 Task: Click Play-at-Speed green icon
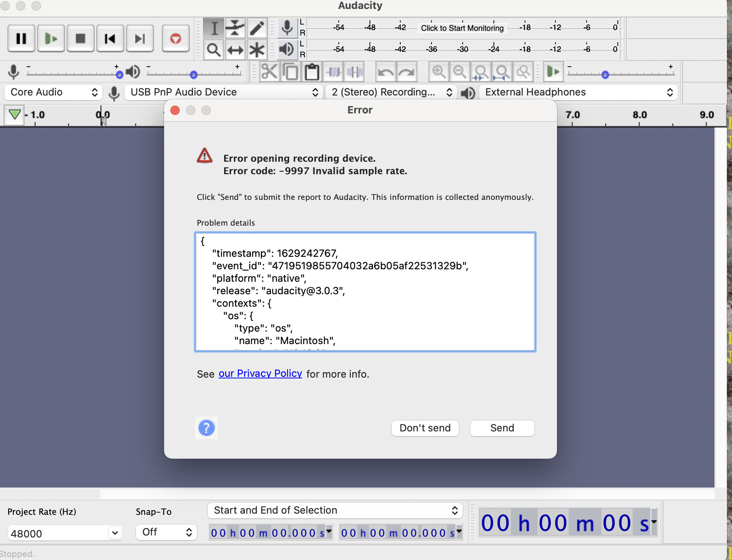click(553, 72)
